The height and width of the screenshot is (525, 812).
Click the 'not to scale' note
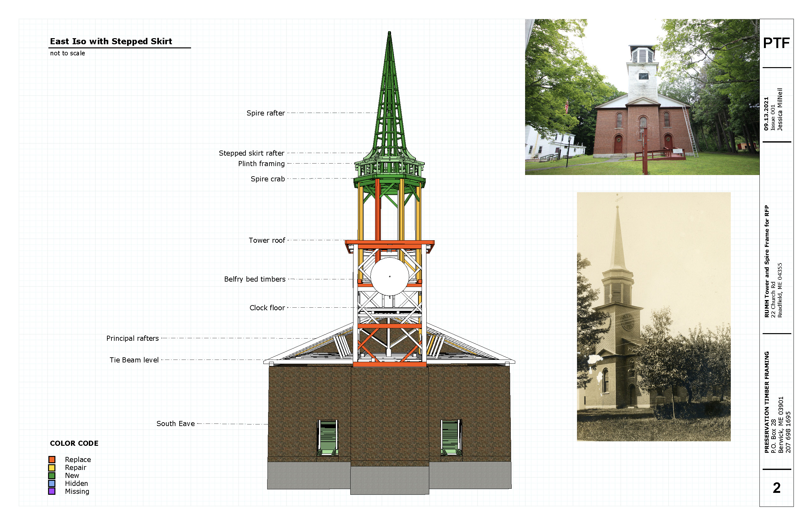68,53
